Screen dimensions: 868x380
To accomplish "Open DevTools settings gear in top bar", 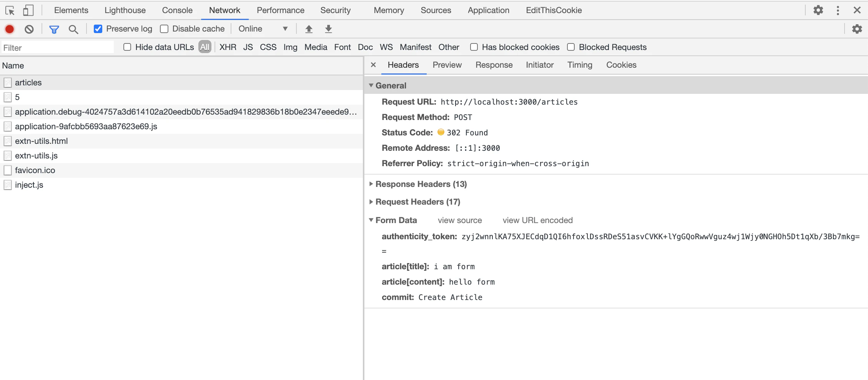I will pos(818,10).
